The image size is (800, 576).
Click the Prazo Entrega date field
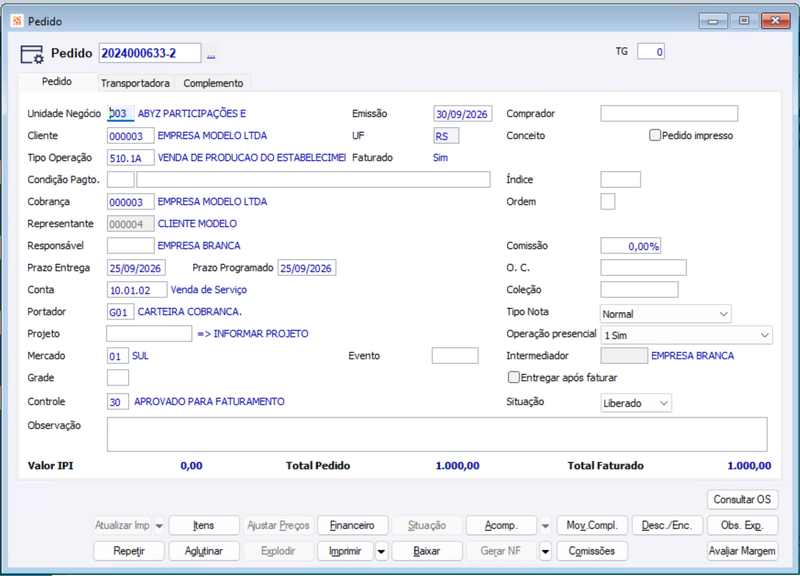pyautogui.click(x=136, y=268)
